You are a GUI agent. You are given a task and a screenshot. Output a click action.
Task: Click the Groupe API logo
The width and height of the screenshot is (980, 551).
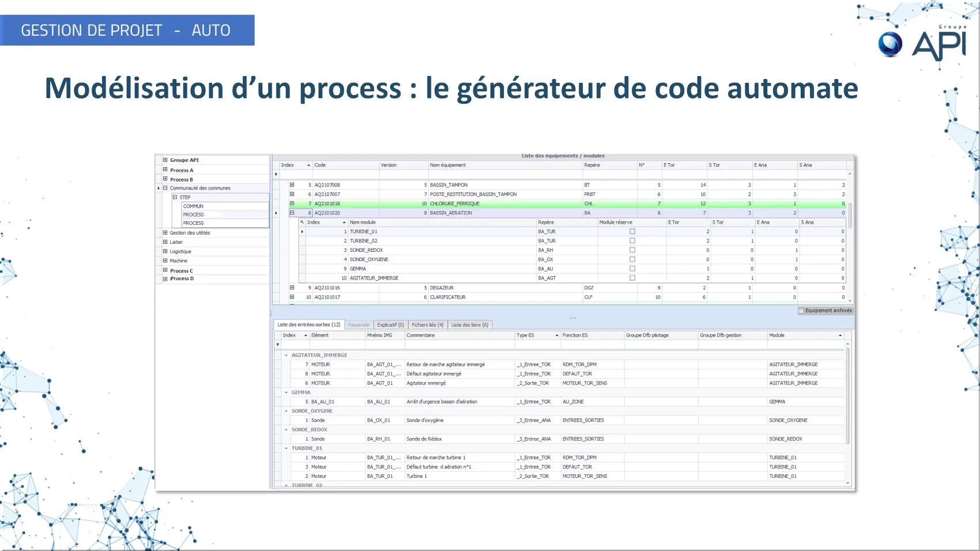(921, 43)
